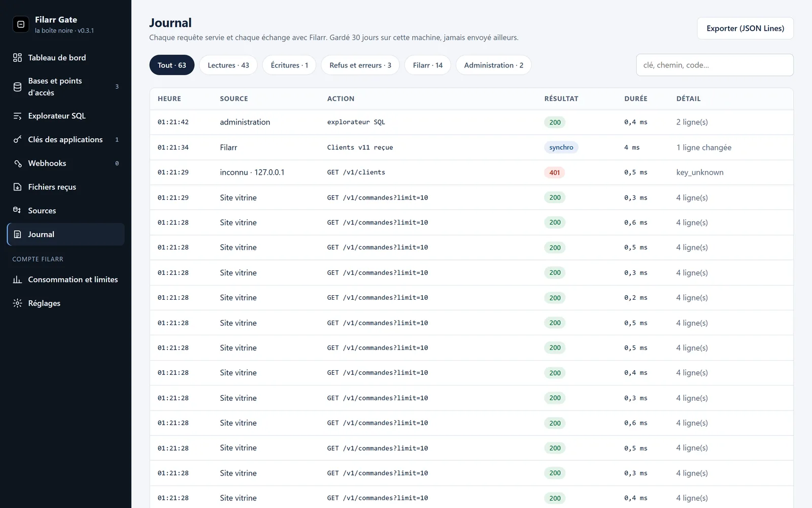Open Tableau de bord page
The image size is (812, 508).
(66, 58)
